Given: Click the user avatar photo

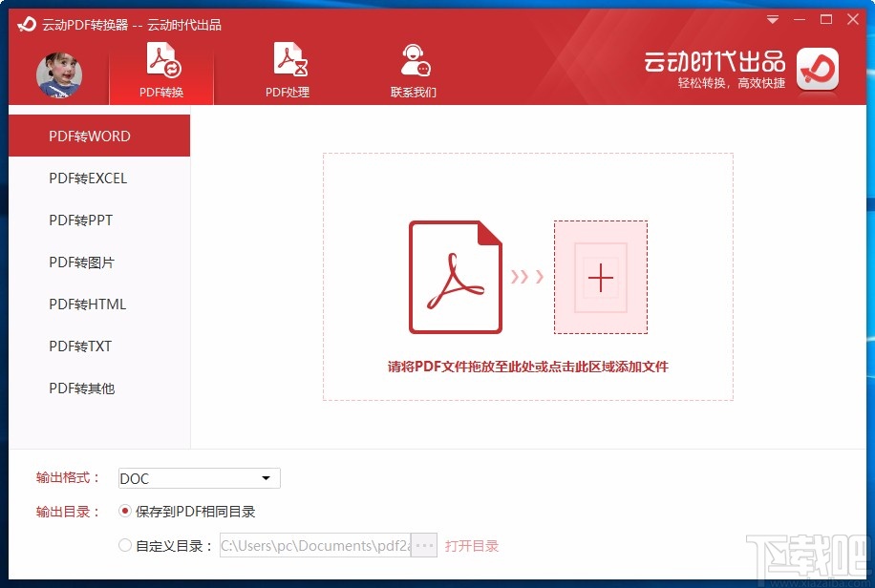Looking at the screenshot, I should tap(59, 75).
